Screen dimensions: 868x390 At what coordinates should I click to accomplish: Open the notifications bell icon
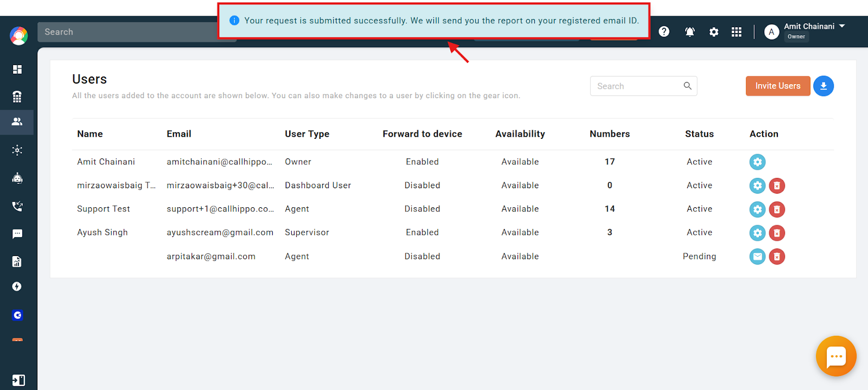690,32
